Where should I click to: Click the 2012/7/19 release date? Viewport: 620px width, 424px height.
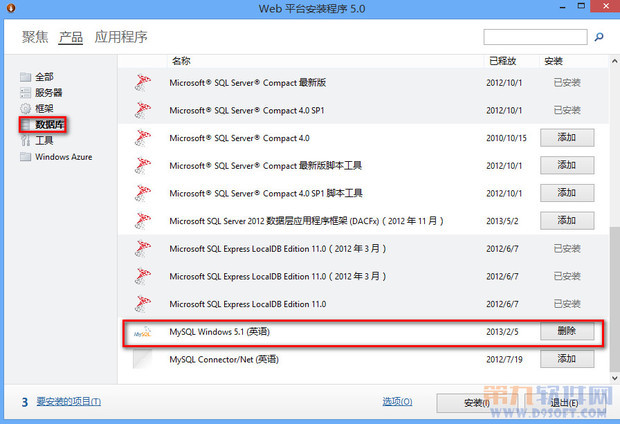click(504, 360)
